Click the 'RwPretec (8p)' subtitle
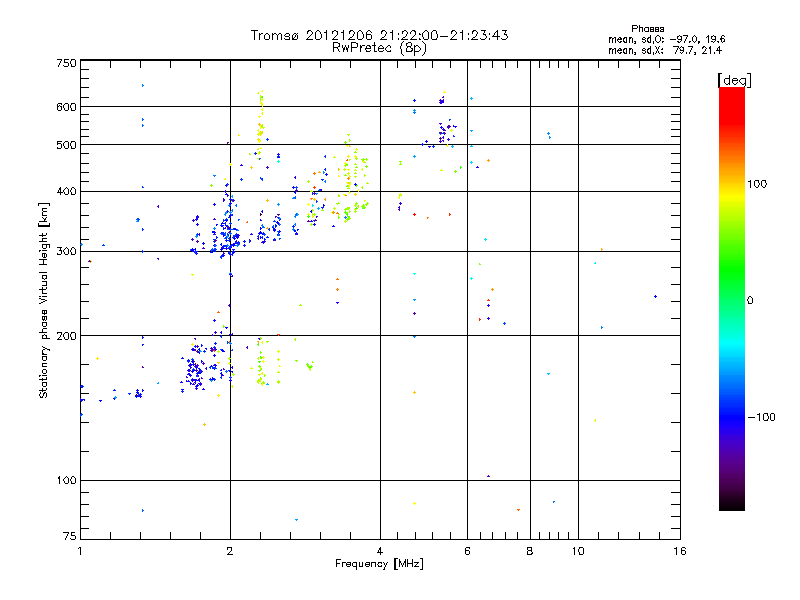 379,48
